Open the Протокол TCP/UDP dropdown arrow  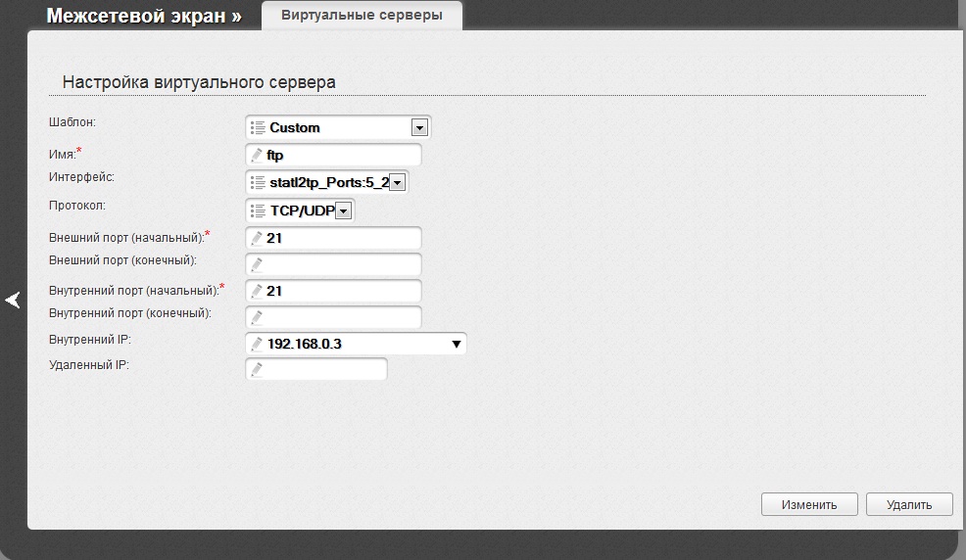pyautogui.click(x=343, y=210)
